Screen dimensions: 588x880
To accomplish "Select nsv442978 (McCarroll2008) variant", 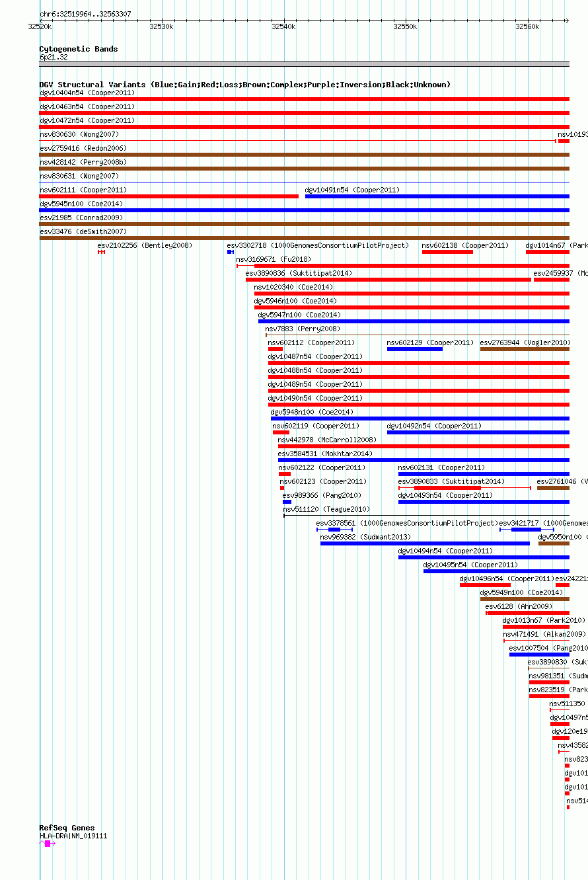I will 423,446.
